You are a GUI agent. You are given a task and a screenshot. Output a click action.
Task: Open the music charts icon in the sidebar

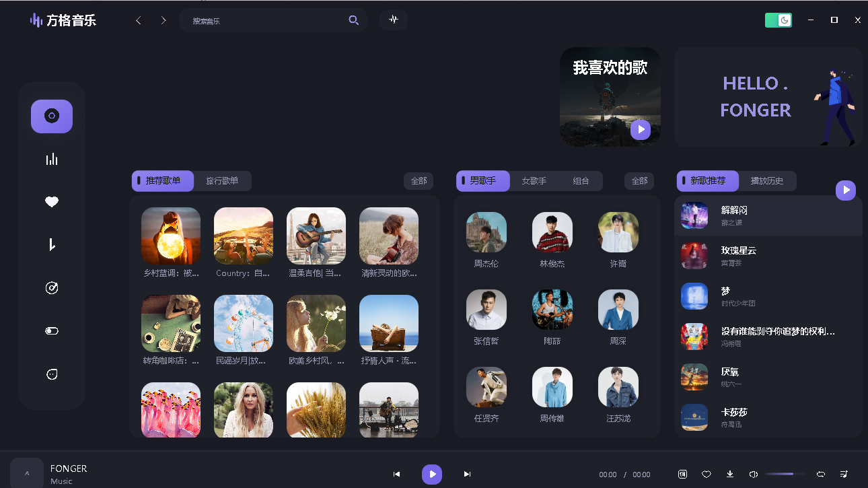pyautogui.click(x=52, y=159)
